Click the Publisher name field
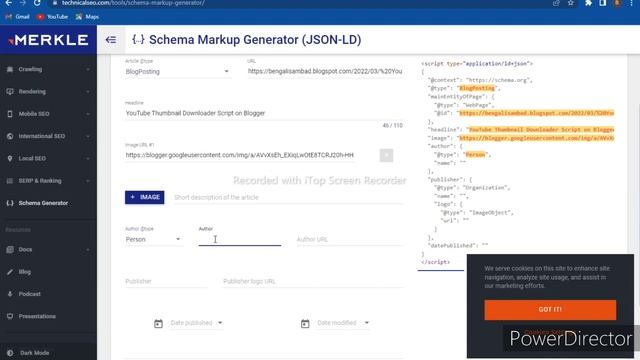The width and height of the screenshot is (640, 360). pos(166,281)
